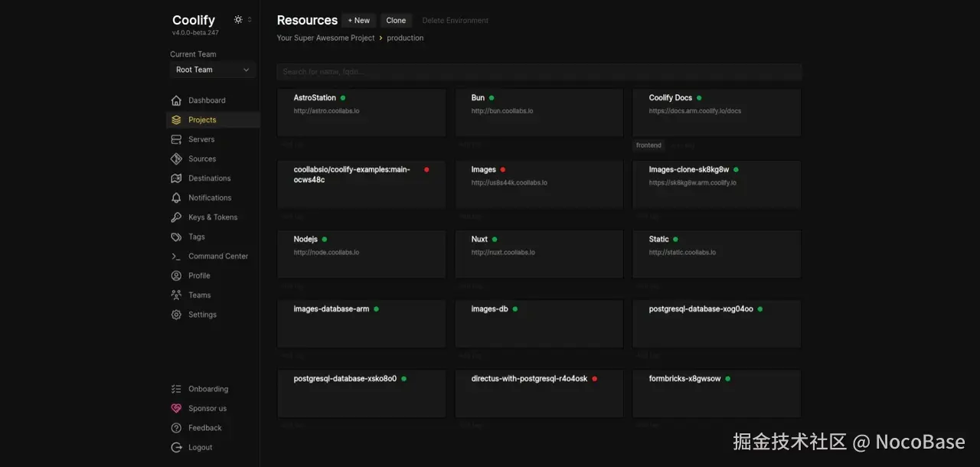The height and width of the screenshot is (467, 980).
Task: Click the Logout link
Action: point(213,448)
